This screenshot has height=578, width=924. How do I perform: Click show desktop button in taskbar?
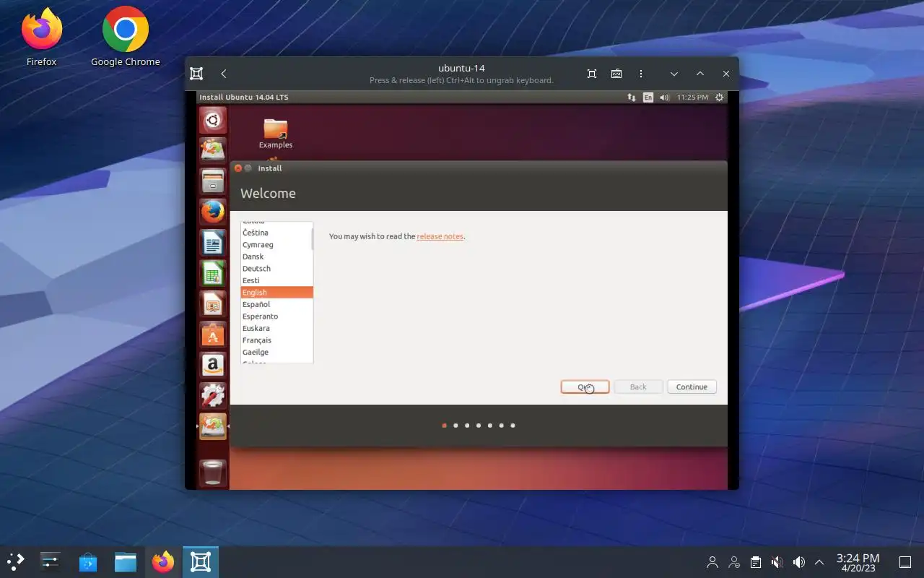pyautogui.click(x=905, y=562)
